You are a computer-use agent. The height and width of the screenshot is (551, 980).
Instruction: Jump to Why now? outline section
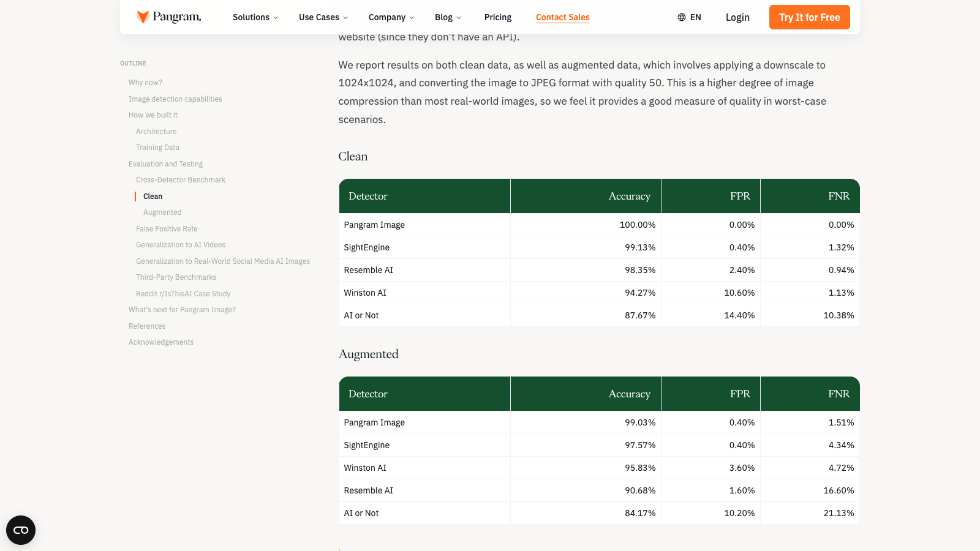[145, 83]
